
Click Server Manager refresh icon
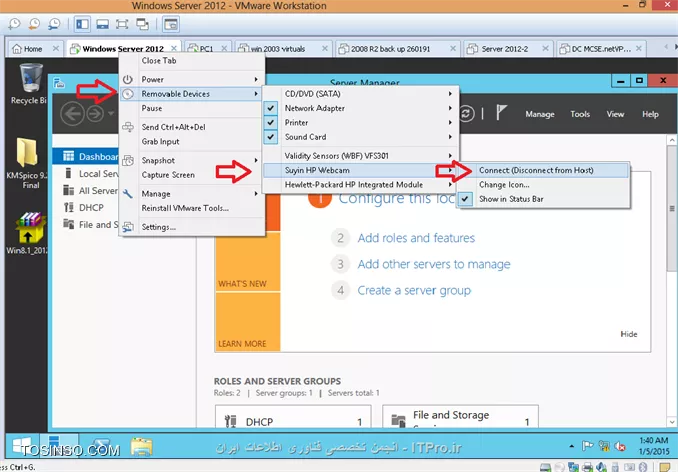click(x=466, y=114)
